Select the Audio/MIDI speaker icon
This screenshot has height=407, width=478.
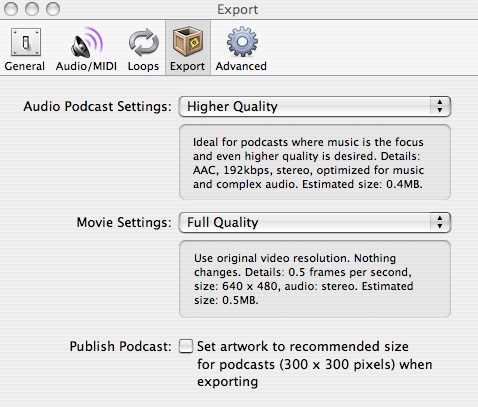87,42
